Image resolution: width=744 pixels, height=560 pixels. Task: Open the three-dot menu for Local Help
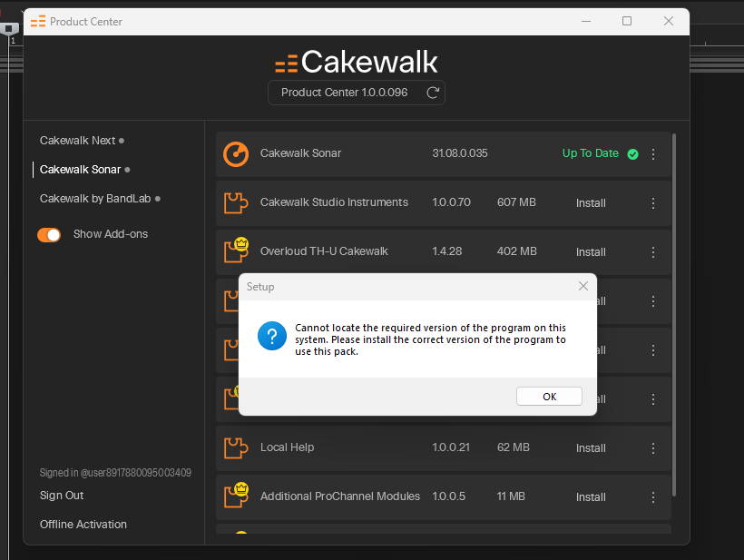(653, 448)
